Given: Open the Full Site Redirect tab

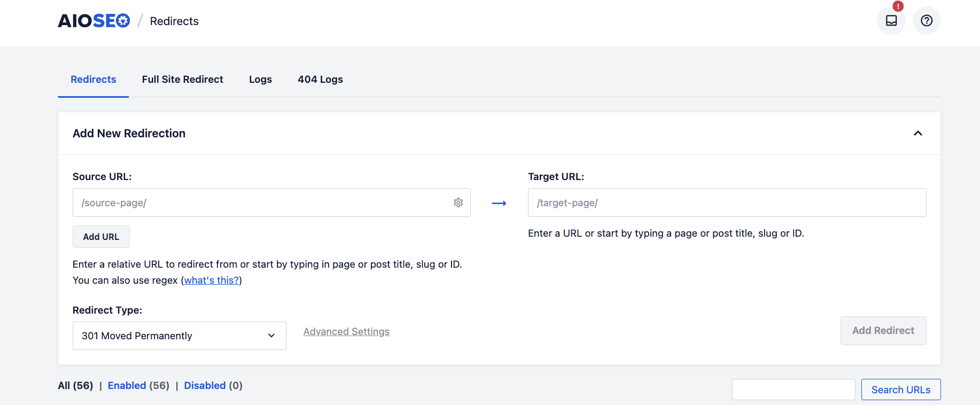Looking at the screenshot, I should 182,80.
